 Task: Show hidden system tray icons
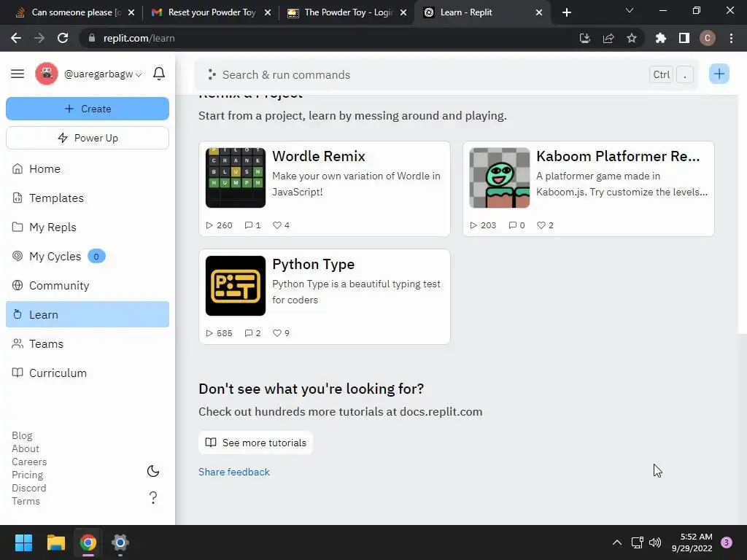point(617,542)
